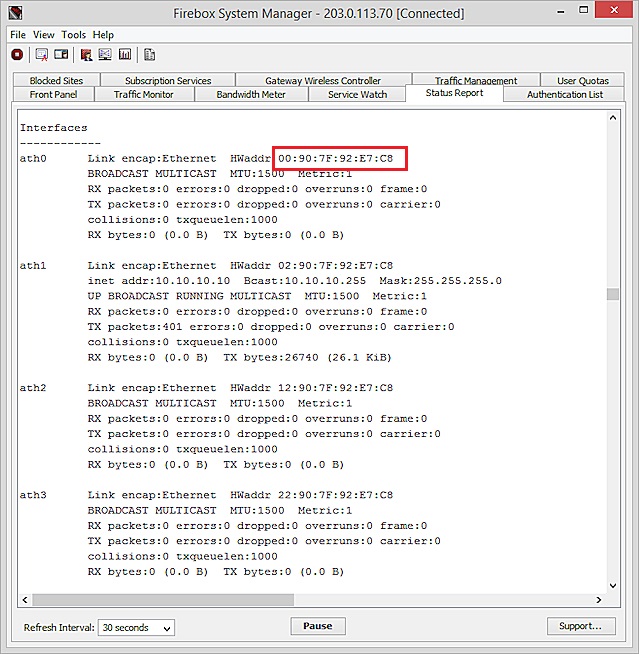639x654 pixels.
Task: Click the vertical scrollbar down arrow
Action: coord(613,586)
